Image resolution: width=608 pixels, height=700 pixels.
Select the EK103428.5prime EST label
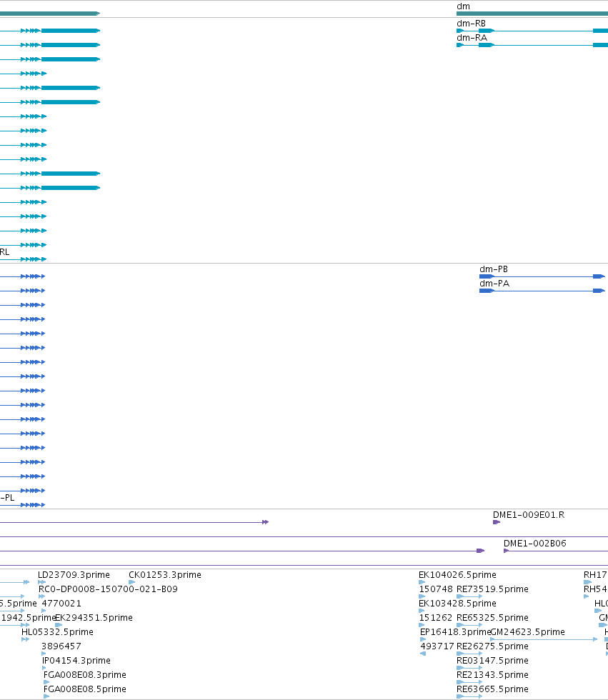(457, 604)
